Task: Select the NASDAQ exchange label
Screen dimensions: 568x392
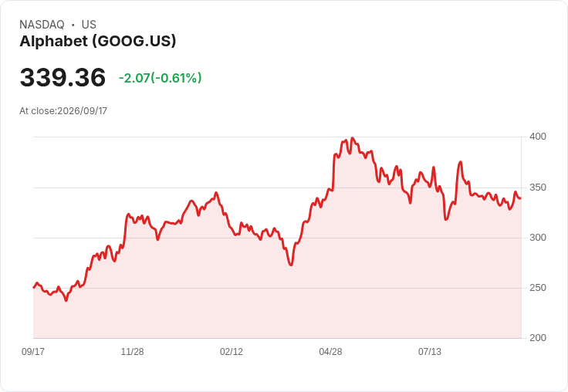Action: point(42,25)
